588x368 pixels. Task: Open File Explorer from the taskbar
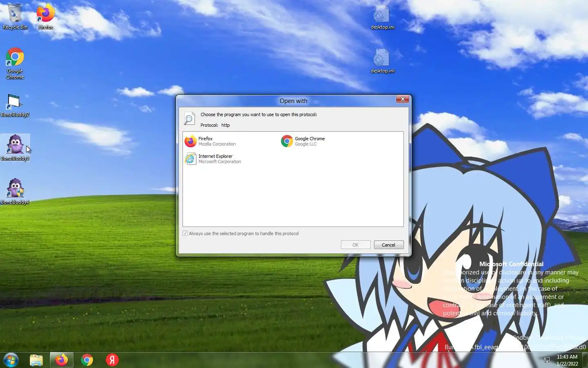(36, 360)
